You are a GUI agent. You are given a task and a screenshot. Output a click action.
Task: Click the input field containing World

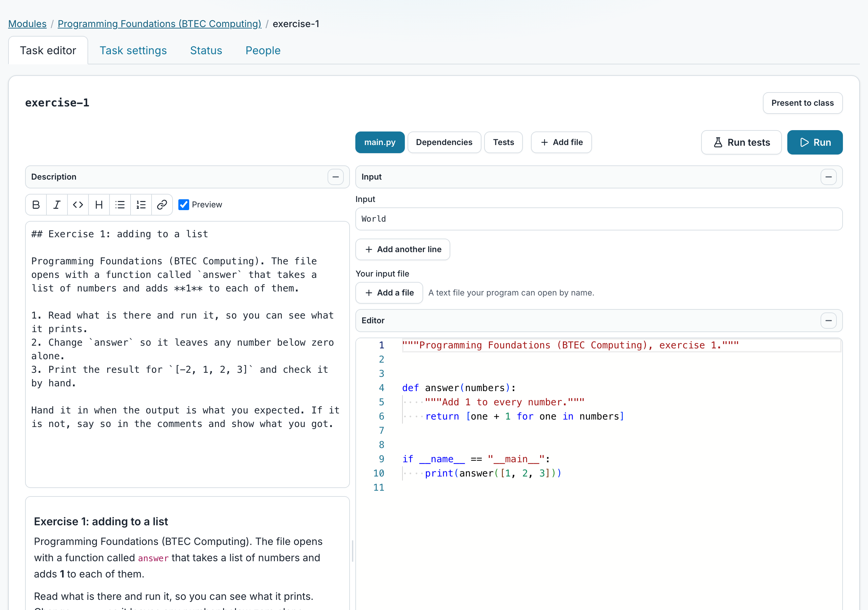point(599,219)
